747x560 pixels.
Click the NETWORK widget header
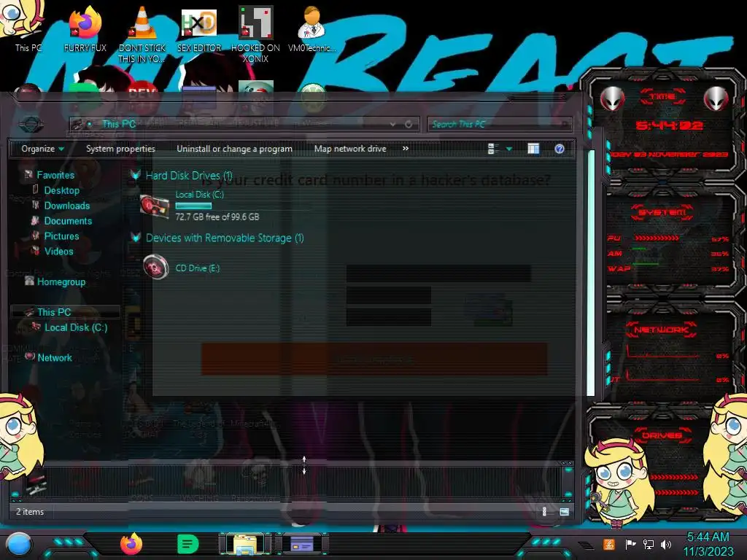click(661, 330)
